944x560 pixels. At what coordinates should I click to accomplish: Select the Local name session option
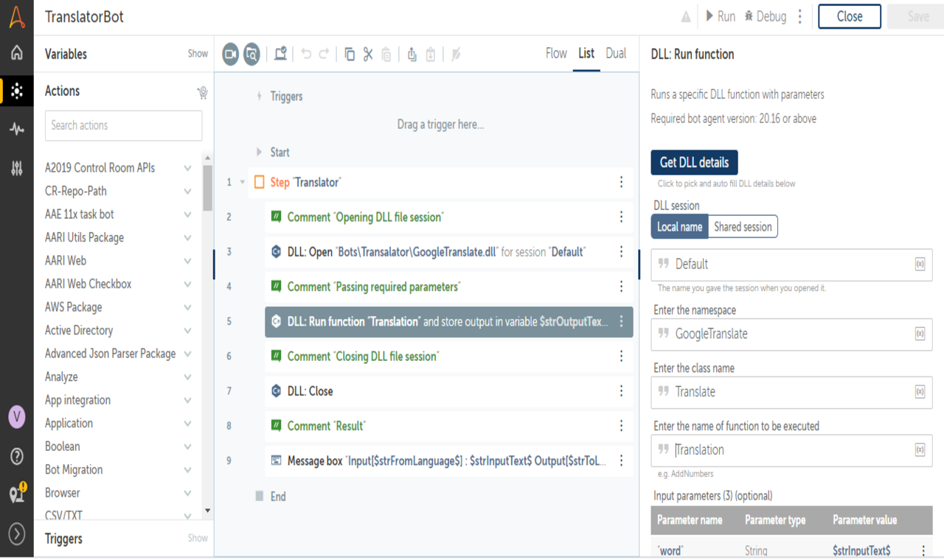coord(679,227)
